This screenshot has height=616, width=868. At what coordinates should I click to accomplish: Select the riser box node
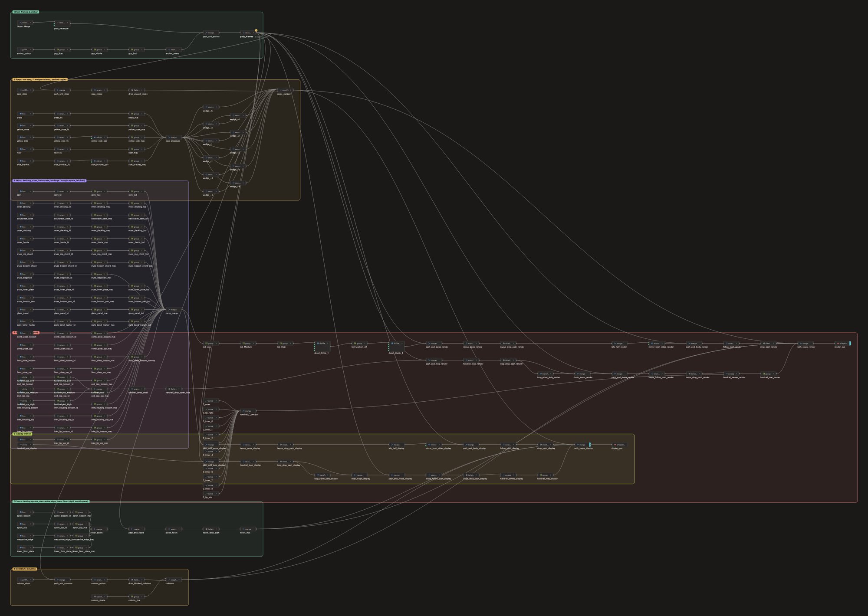[25, 149]
